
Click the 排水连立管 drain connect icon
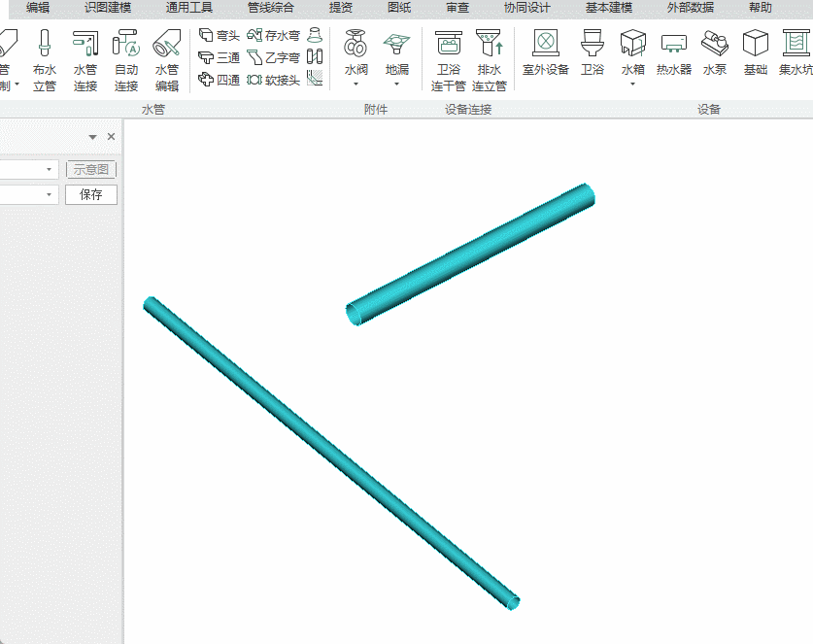(x=490, y=59)
